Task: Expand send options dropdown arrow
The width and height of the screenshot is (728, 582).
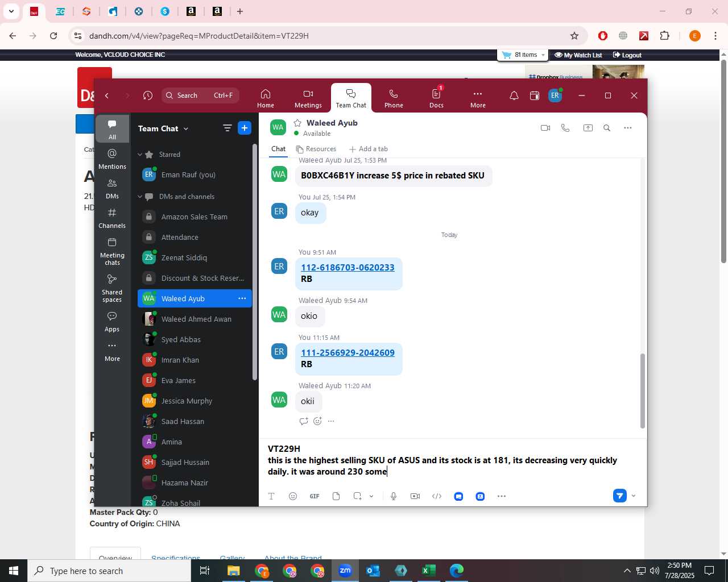Action: (x=634, y=496)
